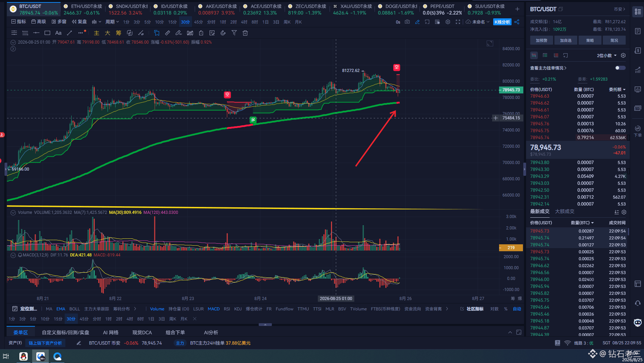
Task: Toggle MACD indicator in bottom bar
Action: (x=214, y=309)
